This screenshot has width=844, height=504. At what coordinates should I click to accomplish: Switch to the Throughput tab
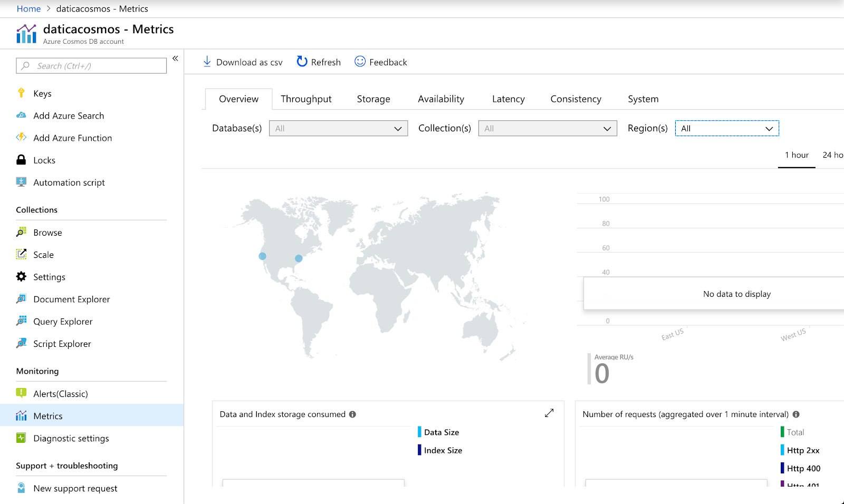(306, 99)
